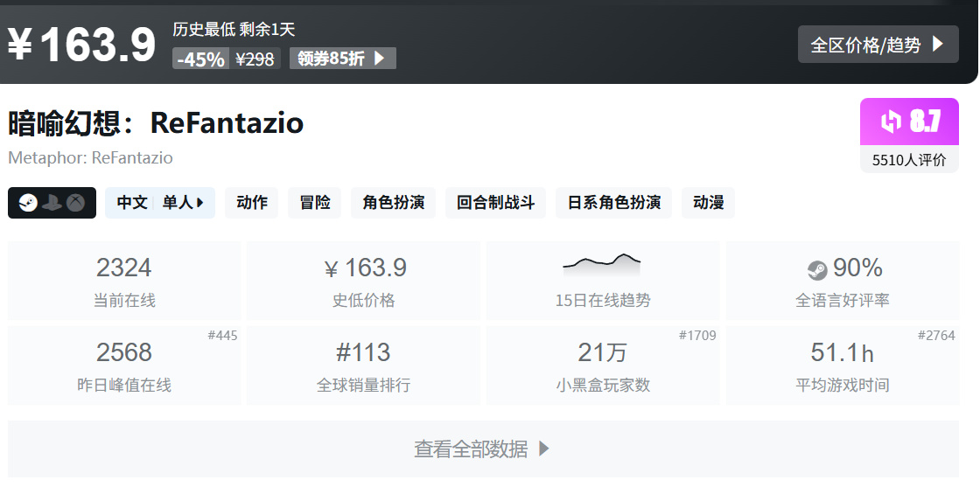The width and height of the screenshot is (980, 487).
Task: Click the 2568 昨日峰值在线 stat card
Action: tap(123, 365)
